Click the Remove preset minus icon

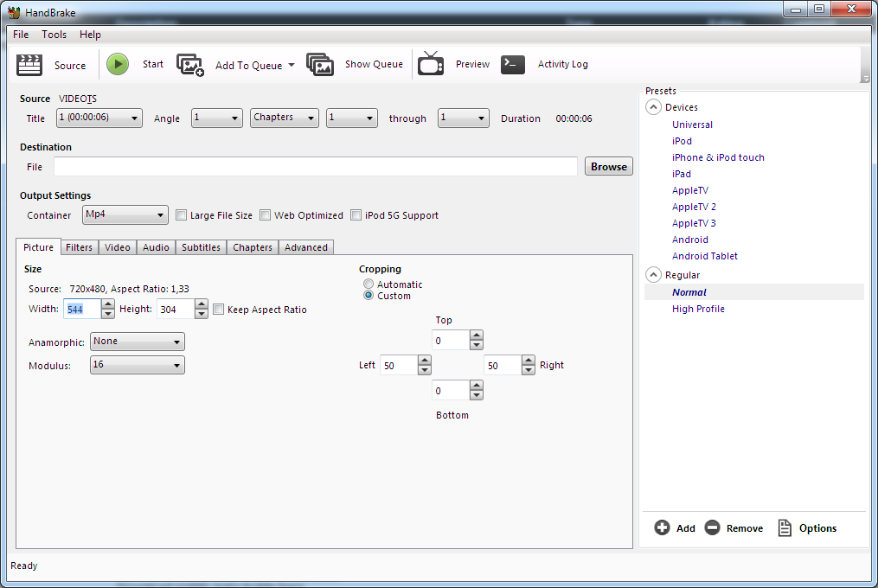[x=712, y=527]
